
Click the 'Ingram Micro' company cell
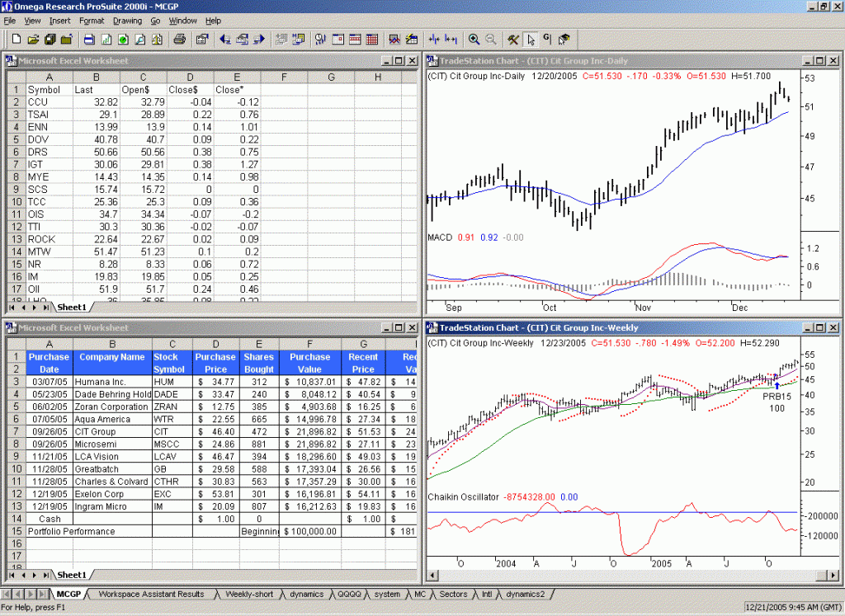[x=112, y=506]
